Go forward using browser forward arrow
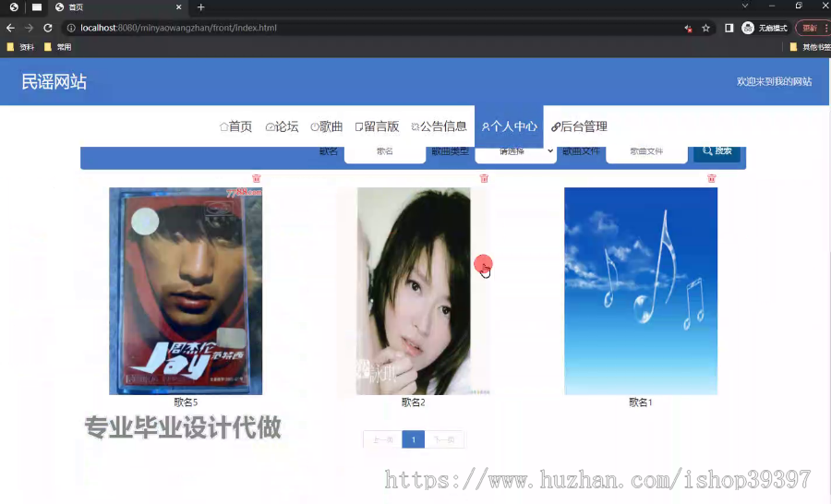This screenshot has width=831, height=504. [x=30, y=28]
